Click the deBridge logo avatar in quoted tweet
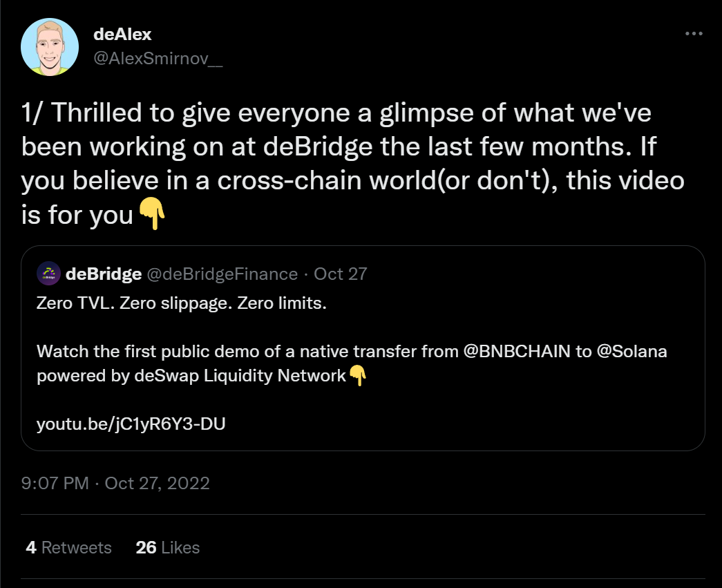 pos(48,274)
